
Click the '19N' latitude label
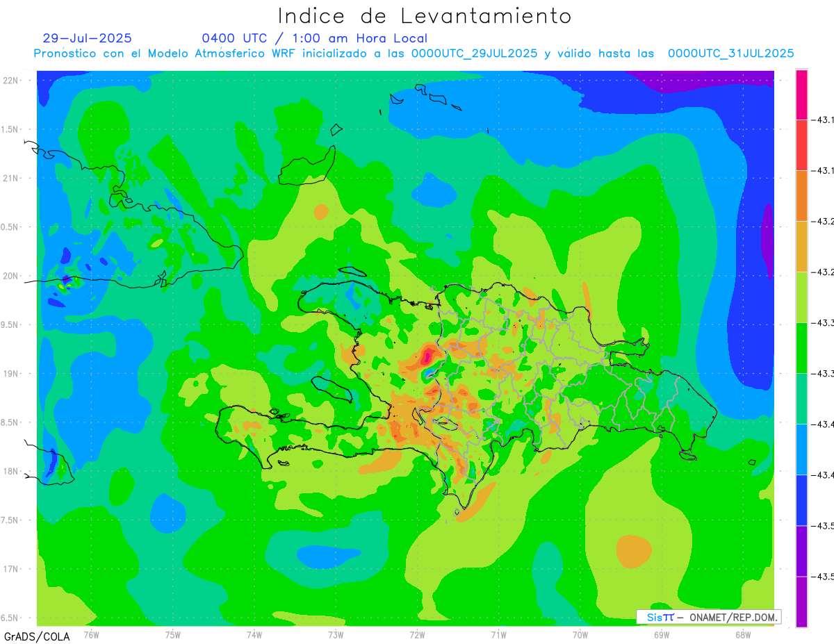(11, 374)
